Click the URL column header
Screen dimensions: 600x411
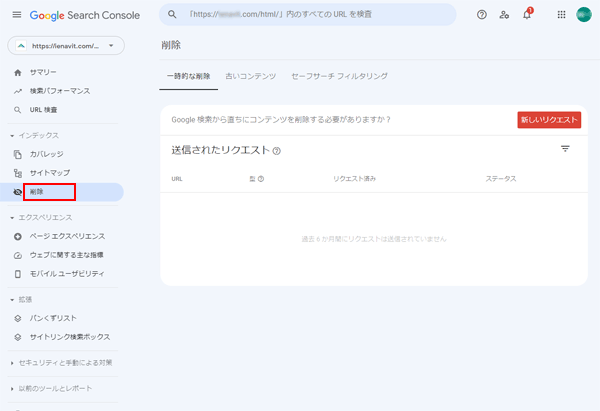pos(177,179)
